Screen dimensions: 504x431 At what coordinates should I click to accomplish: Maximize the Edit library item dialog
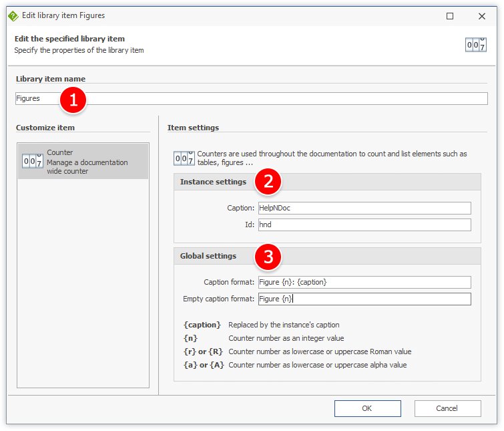(x=450, y=15)
